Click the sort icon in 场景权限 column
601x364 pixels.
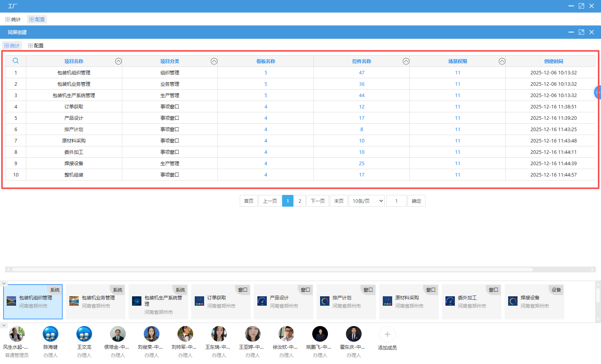(502, 61)
